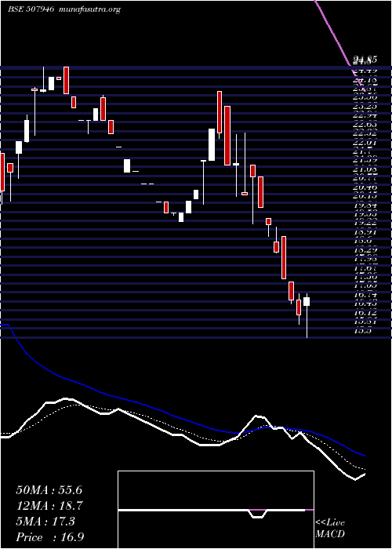Screen dimensions: 392x549
Task: Click the 21.7 price axis label
Action: 362,151
